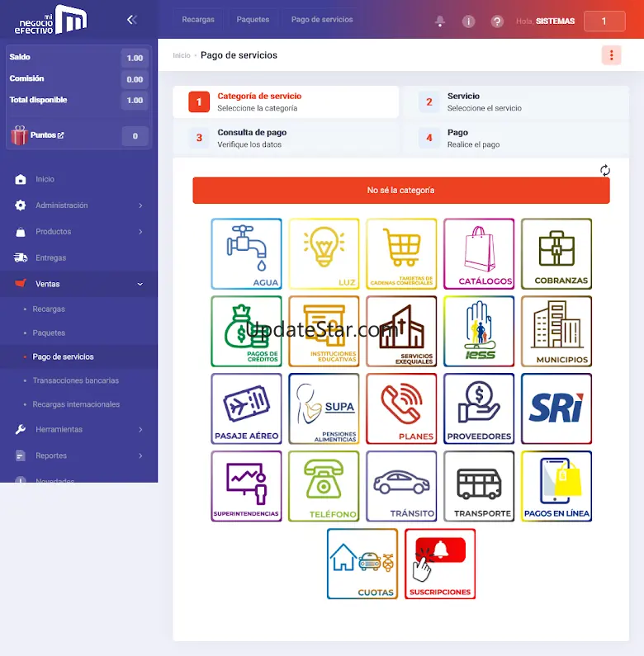Select Pasaje Aéreo ticket tile

[x=246, y=408]
